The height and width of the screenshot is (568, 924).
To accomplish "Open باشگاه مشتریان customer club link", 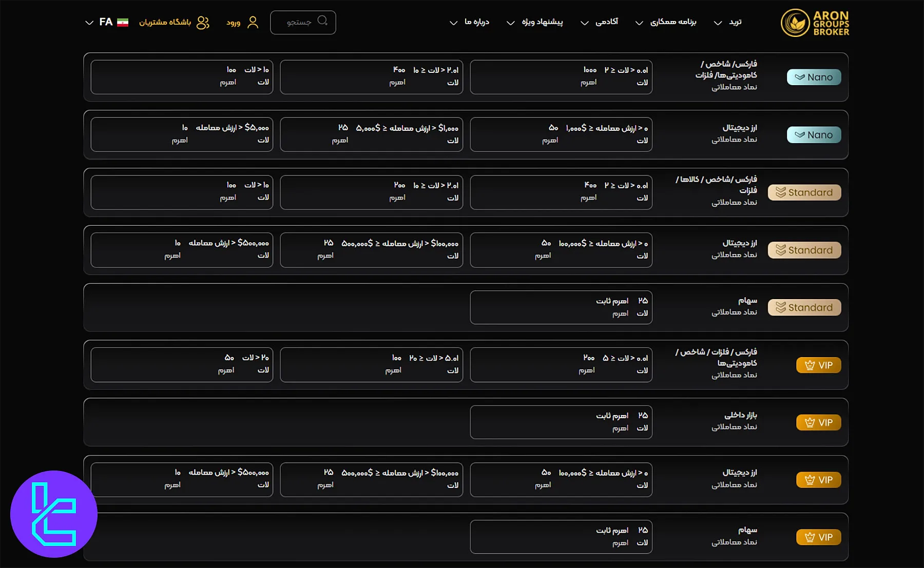I will pos(165,23).
